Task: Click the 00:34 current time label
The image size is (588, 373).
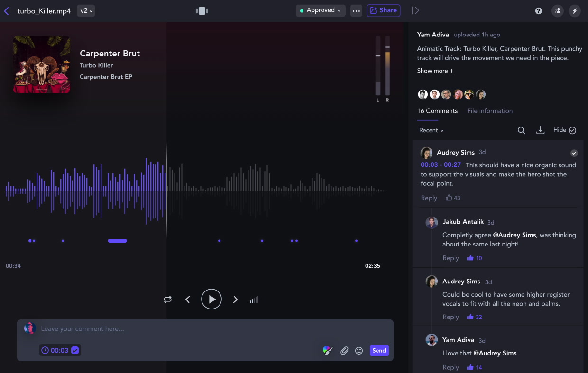Action: (13, 266)
